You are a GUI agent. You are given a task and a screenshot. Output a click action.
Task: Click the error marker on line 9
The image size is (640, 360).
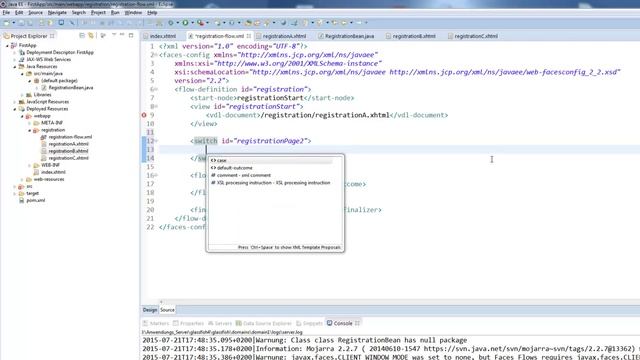coord(144,115)
